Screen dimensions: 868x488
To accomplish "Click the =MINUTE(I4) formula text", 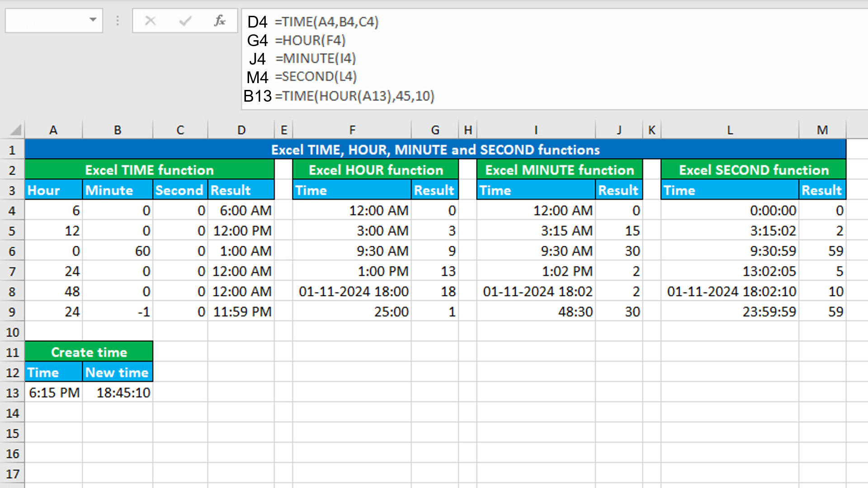I will coord(316,58).
